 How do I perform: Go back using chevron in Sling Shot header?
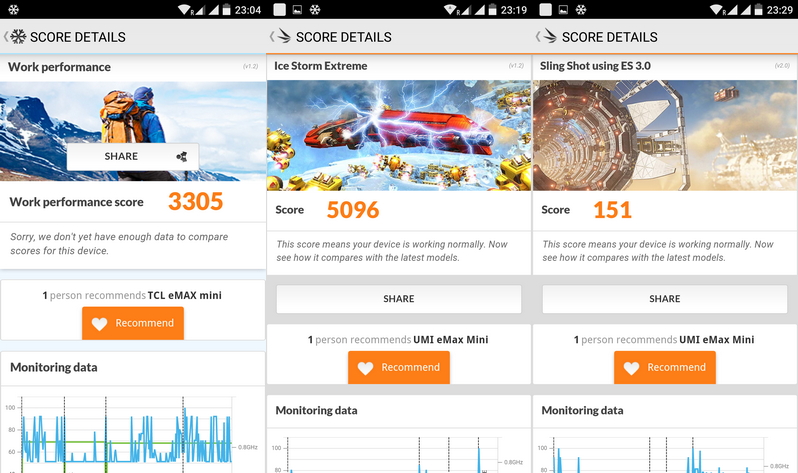[x=538, y=37]
